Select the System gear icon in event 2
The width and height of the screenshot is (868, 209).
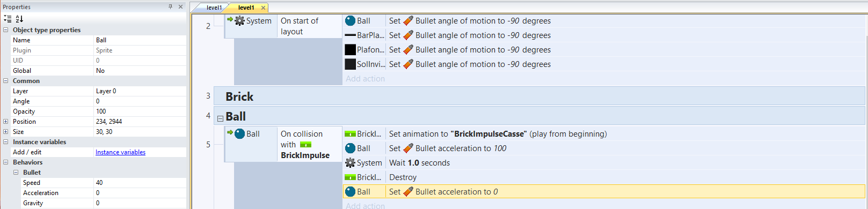click(x=240, y=20)
